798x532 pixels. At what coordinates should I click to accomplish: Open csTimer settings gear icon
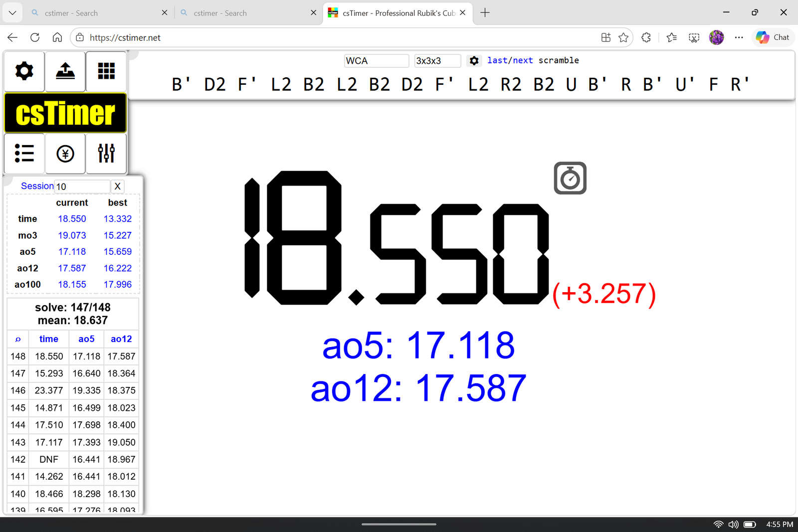(24, 71)
